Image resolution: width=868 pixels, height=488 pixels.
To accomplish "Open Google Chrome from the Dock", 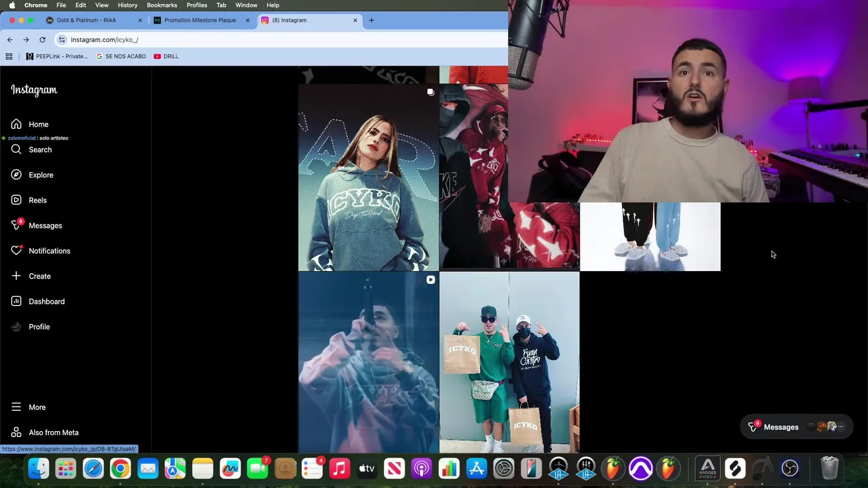I will pyautogui.click(x=120, y=468).
